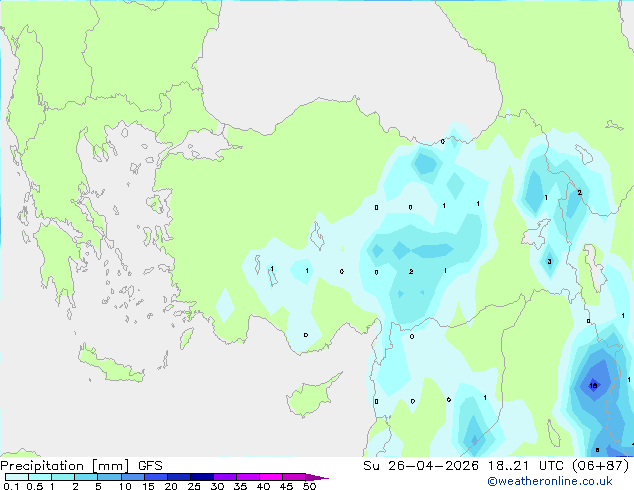The height and width of the screenshot is (490, 634).
Task: Click the '15' legend scale label
Action: (148, 486)
